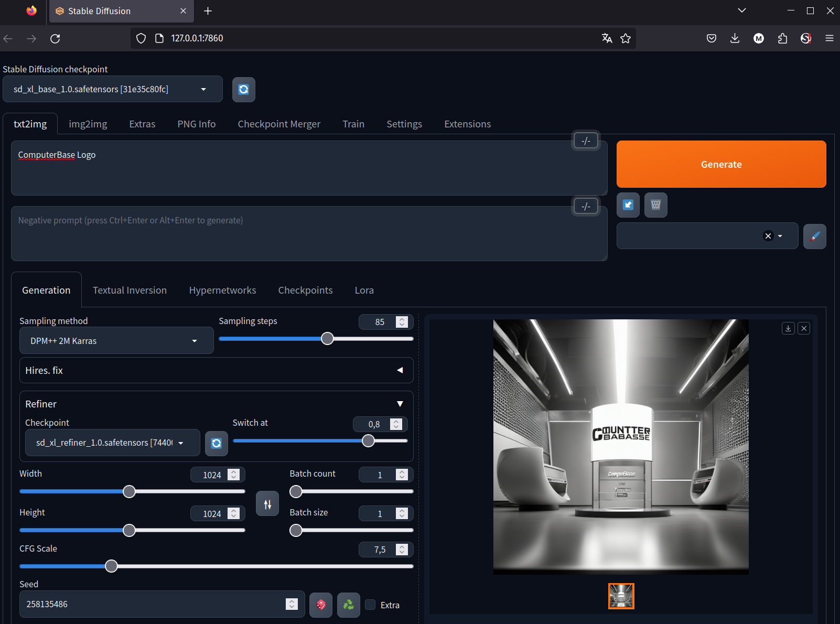This screenshot has height=624, width=840.
Task: Close the Stable Diffusion browser tab
Action: click(183, 11)
